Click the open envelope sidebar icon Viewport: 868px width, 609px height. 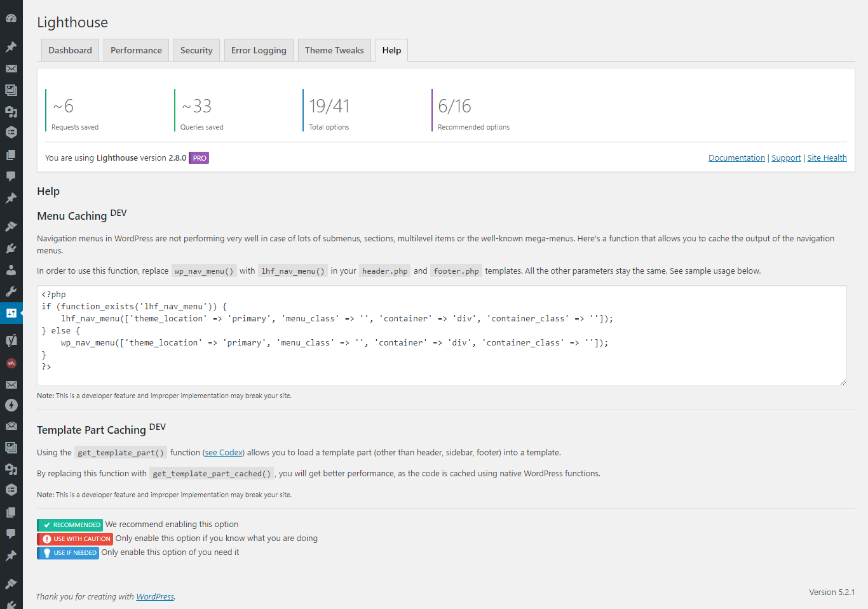pos(11,426)
